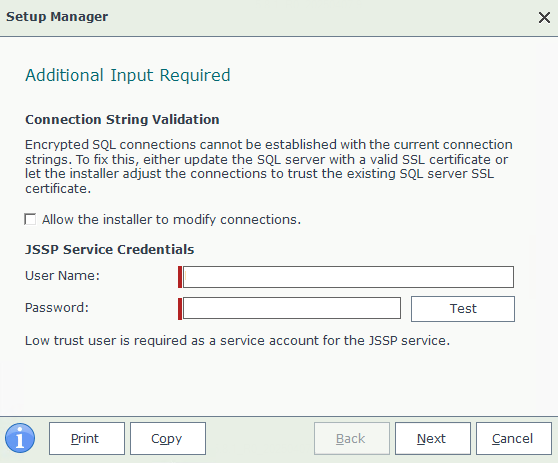Screen dimensions: 558x463
Task: Focus the User Name input field
Action: click(348, 277)
